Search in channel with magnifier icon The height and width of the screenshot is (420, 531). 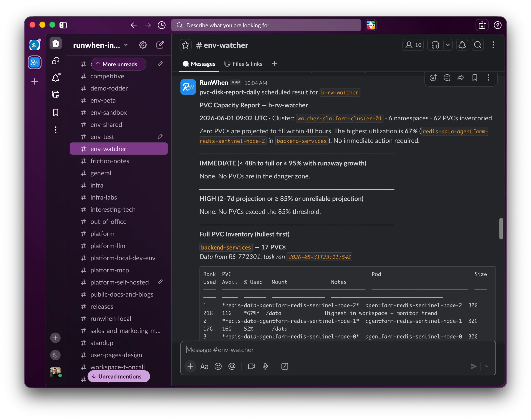coord(478,45)
